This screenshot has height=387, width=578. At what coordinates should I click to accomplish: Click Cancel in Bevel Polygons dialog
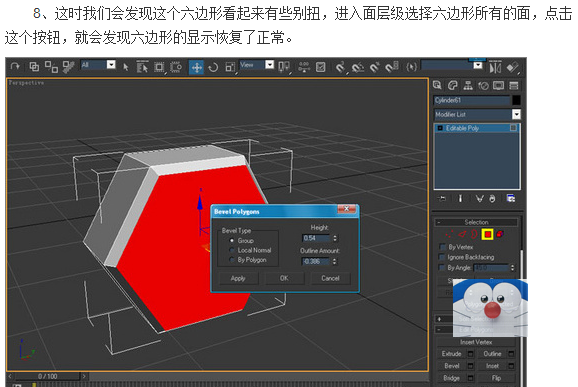point(330,278)
